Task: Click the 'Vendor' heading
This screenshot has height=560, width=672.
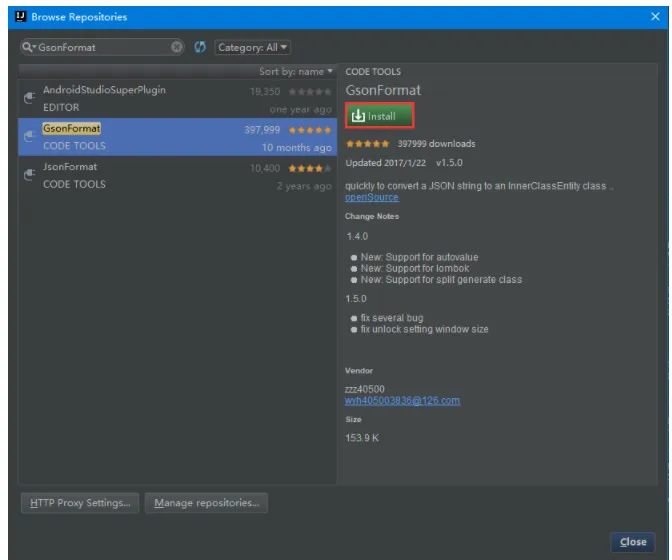Action: [x=359, y=371]
